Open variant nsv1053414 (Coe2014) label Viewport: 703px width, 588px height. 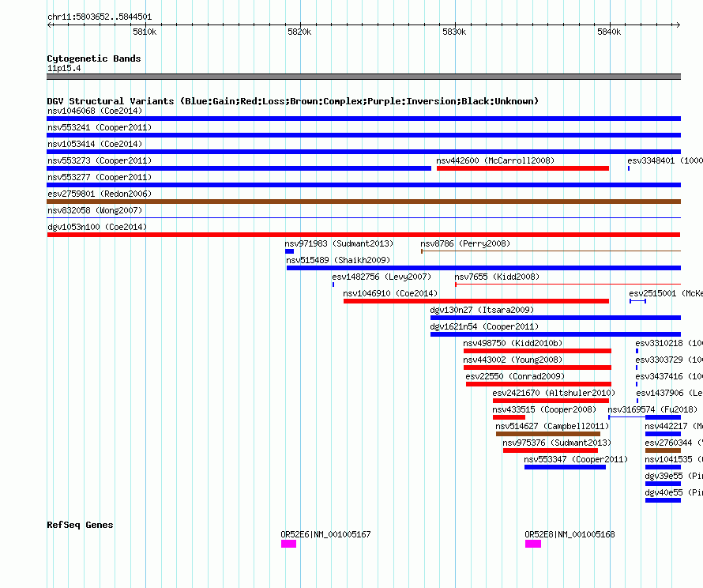pos(95,144)
